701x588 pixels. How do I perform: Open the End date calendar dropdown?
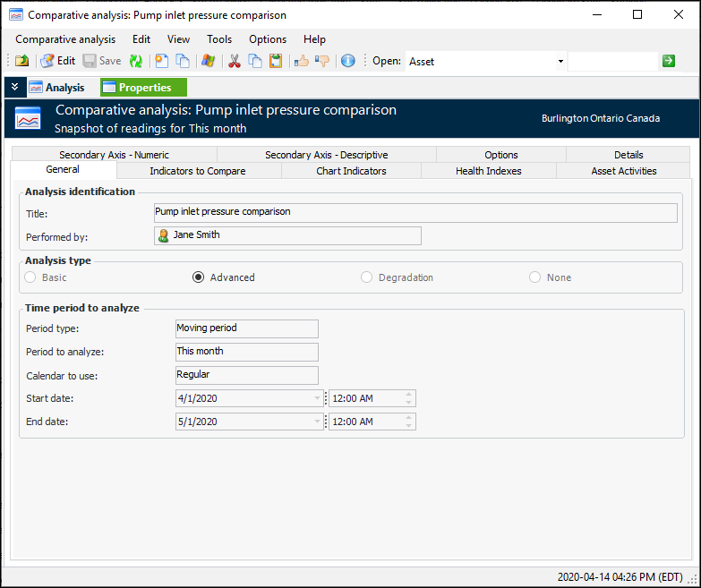coord(317,422)
